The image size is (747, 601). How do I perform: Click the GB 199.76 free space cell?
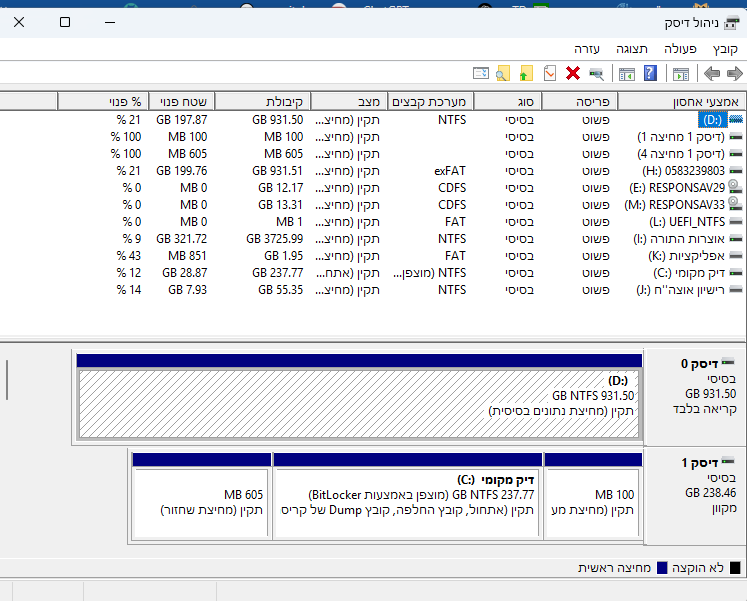[182, 171]
